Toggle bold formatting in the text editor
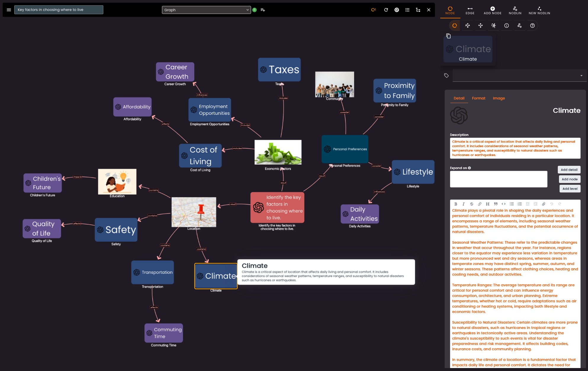Viewport: 588px width, 371px height. [x=456, y=204]
